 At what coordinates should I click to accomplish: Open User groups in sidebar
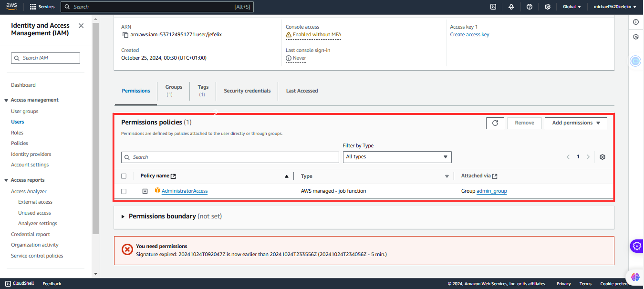25,111
